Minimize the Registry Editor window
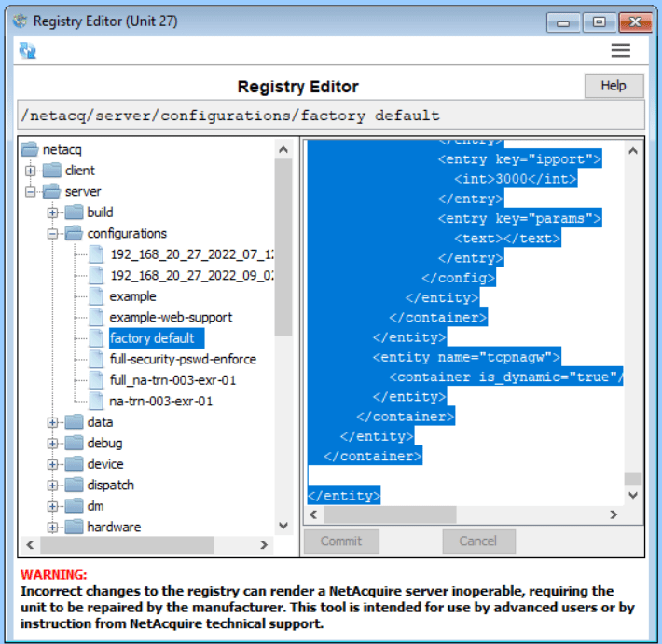 coord(563,22)
